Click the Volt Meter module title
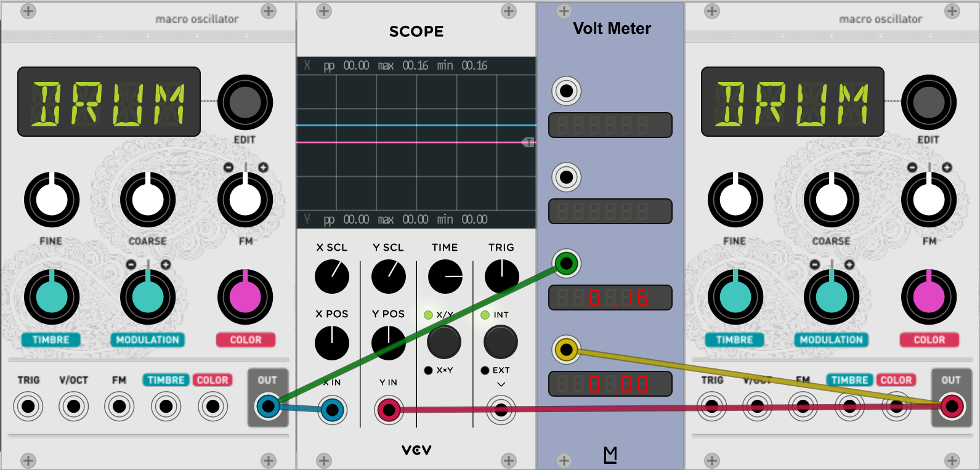Viewport: 980px width, 470px height. (x=612, y=28)
